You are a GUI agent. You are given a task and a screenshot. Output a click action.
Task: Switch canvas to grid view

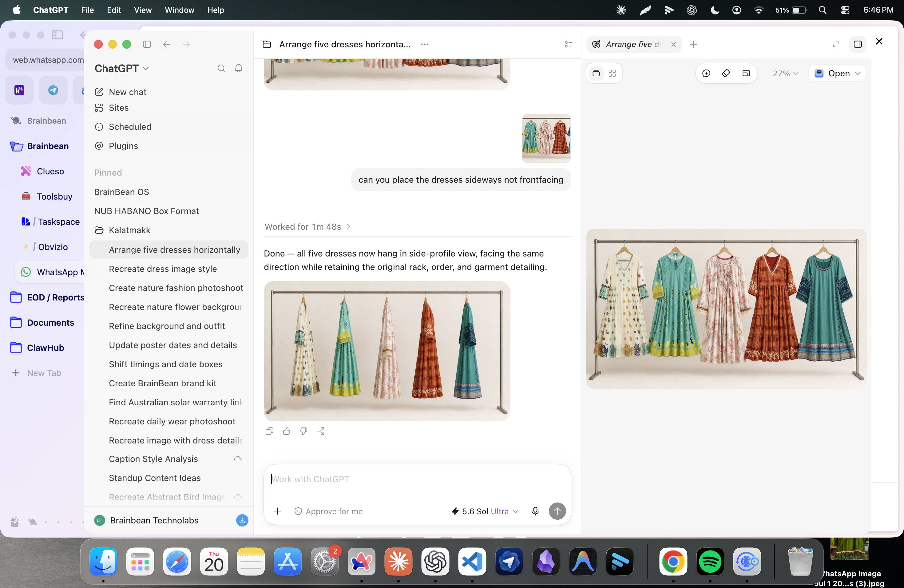(612, 73)
